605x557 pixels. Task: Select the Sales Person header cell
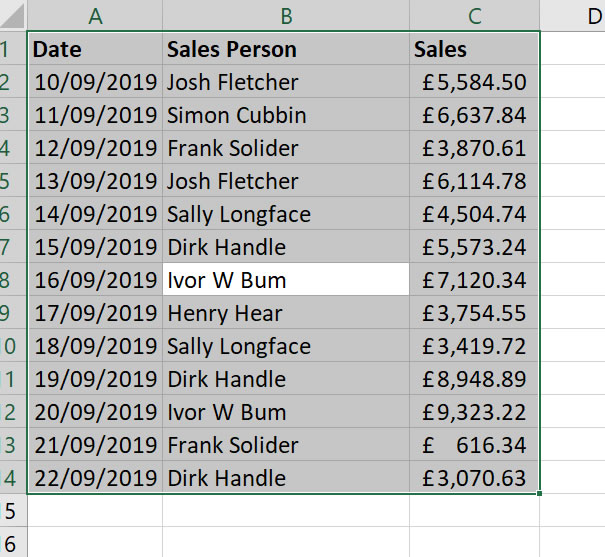click(286, 49)
